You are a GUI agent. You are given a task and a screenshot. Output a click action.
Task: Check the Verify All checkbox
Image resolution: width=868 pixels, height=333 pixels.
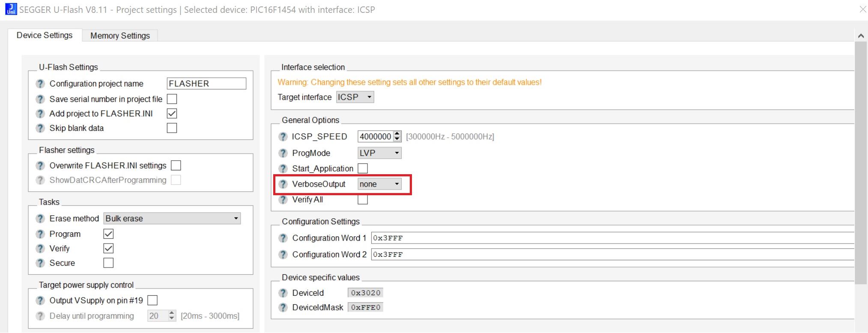click(x=363, y=199)
